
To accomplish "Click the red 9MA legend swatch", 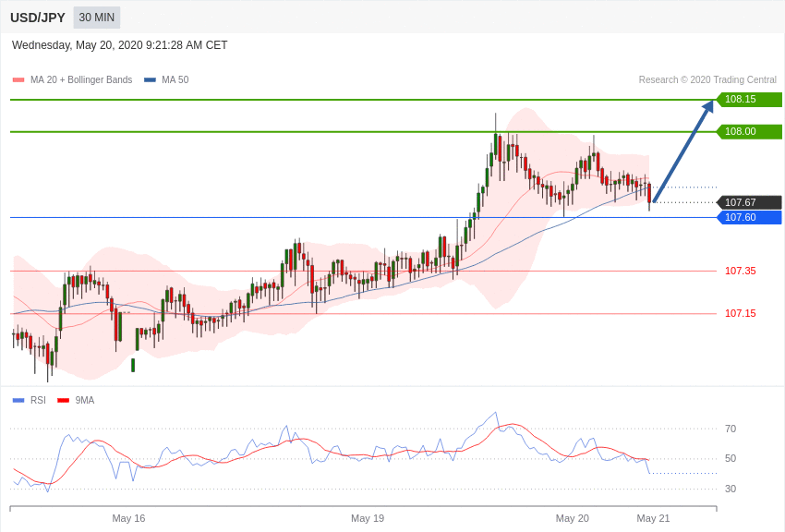I will pos(63,400).
